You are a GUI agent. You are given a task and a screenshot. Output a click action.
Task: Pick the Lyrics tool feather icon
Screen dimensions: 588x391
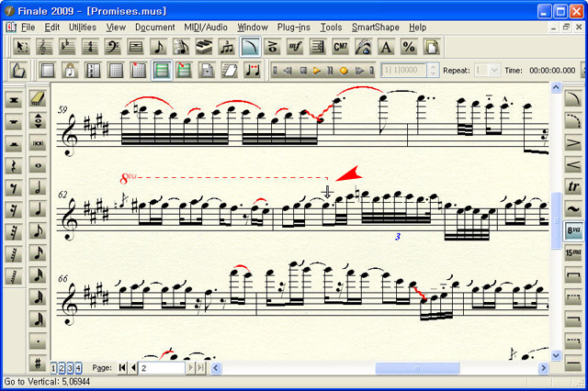coord(364,47)
